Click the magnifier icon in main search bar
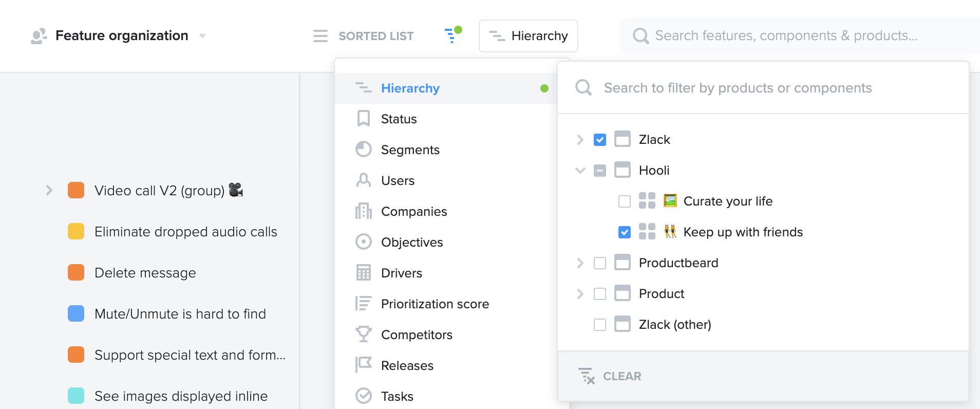This screenshot has height=409, width=980. tap(640, 35)
